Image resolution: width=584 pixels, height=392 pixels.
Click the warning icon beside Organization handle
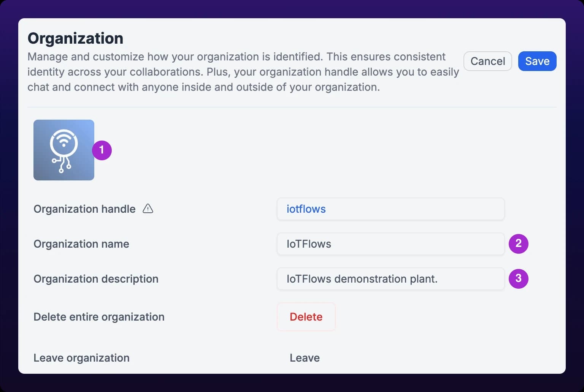pos(148,209)
